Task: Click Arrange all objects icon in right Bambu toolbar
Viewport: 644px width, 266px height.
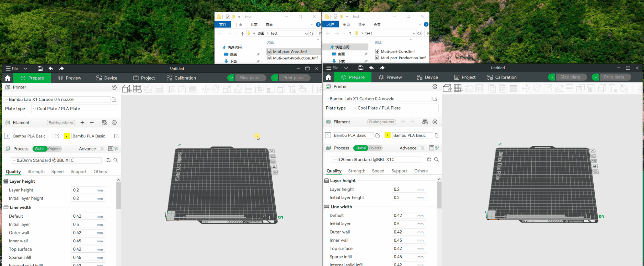Action: point(480,88)
